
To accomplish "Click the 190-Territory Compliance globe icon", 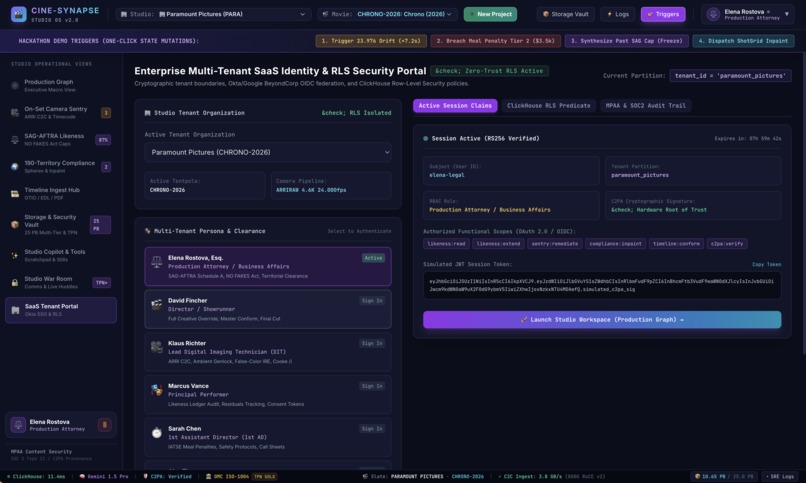I will (x=15, y=166).
